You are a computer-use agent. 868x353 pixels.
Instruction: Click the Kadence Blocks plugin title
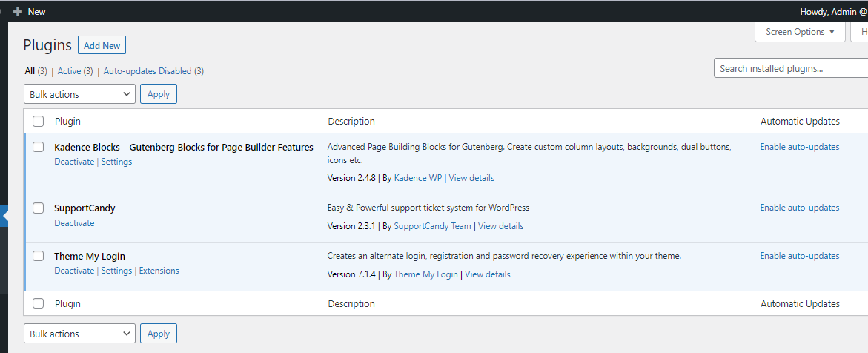click(184, 147)
